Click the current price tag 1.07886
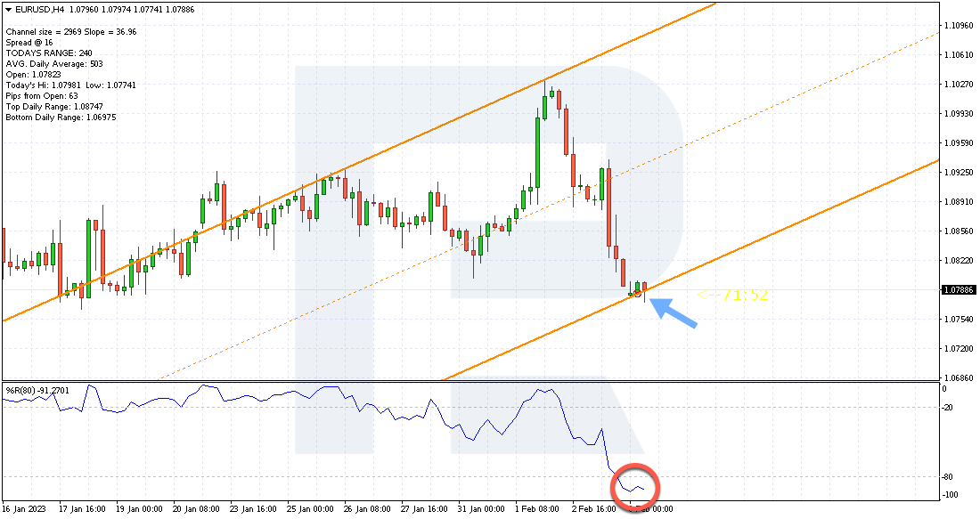 point(958,290)
